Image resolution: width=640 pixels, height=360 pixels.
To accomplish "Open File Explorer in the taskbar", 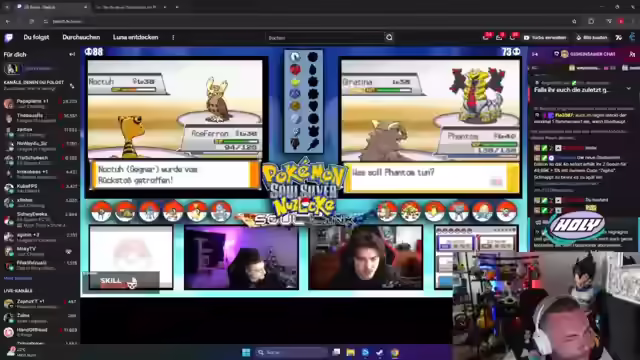I will [350, 352].
